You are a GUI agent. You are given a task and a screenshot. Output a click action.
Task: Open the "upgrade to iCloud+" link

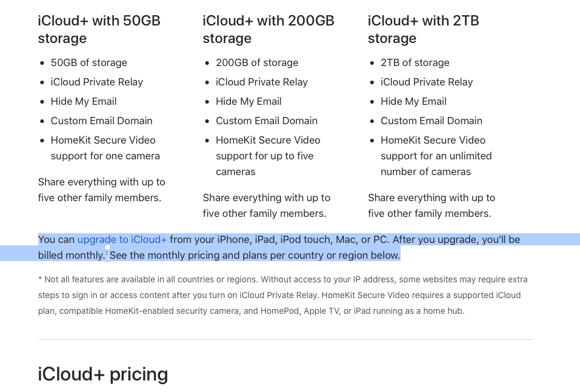[x=122, y=239]
